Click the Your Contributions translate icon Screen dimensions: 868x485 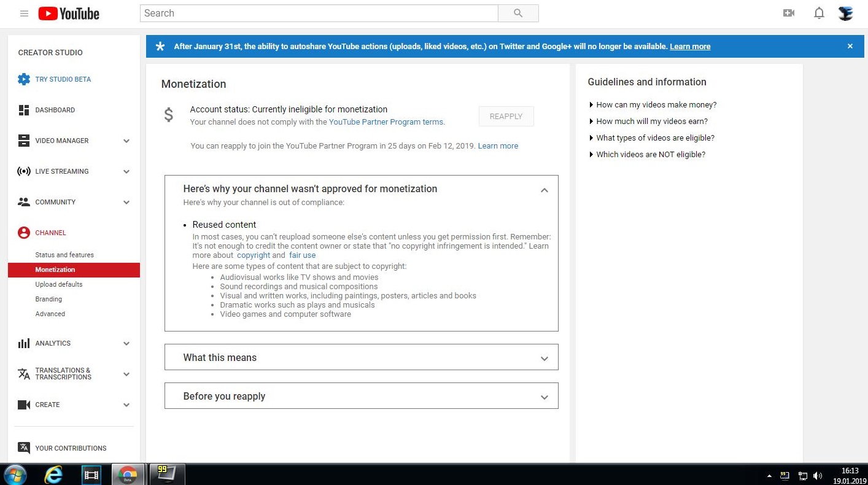tap(24, 448)
